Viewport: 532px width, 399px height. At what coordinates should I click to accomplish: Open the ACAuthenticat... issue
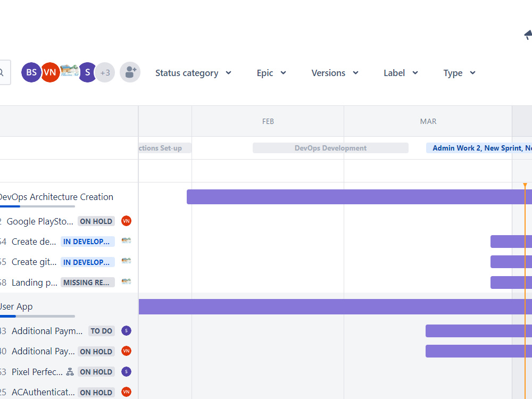tap(43, 392)
